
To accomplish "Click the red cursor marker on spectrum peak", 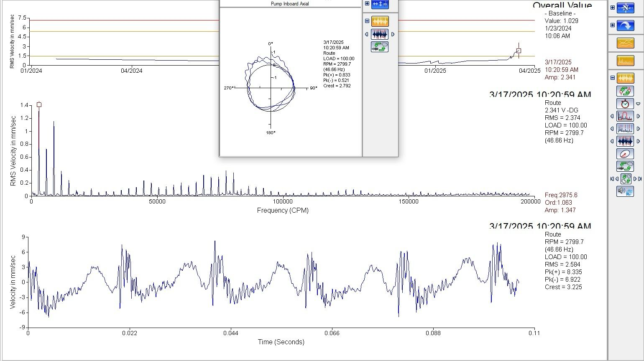I will 39,104.
